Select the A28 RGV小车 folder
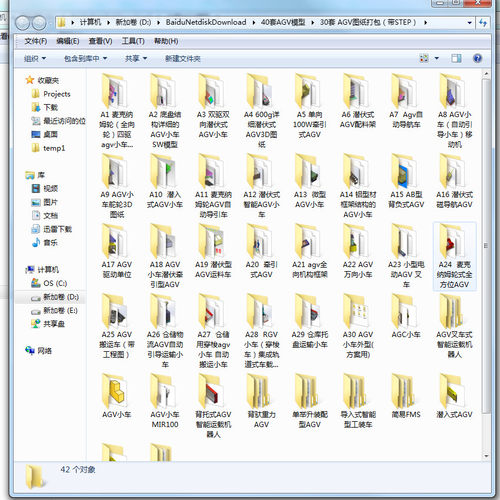The image size is (500, 500). point(261,331)
